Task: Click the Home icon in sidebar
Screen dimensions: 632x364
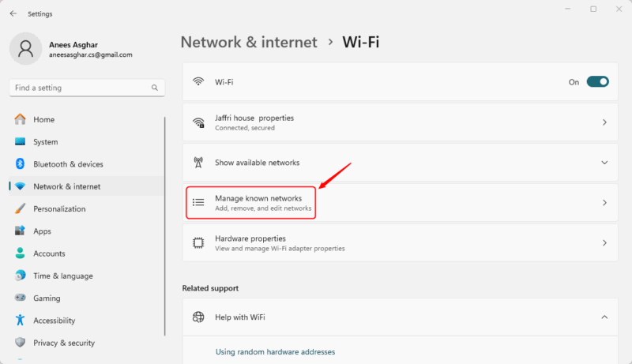Action: point(20,120)
